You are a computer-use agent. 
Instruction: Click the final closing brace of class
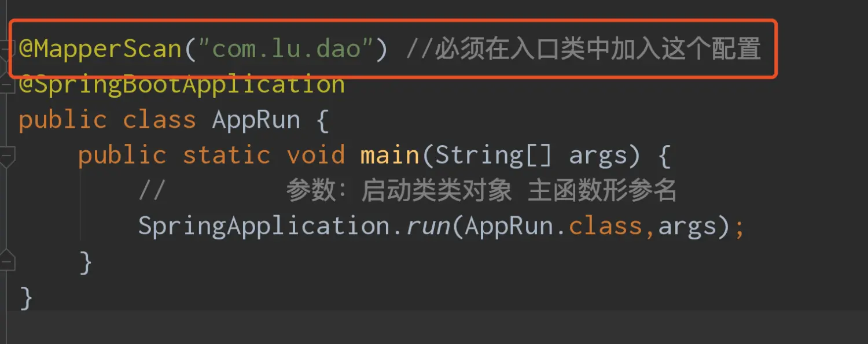25,298
